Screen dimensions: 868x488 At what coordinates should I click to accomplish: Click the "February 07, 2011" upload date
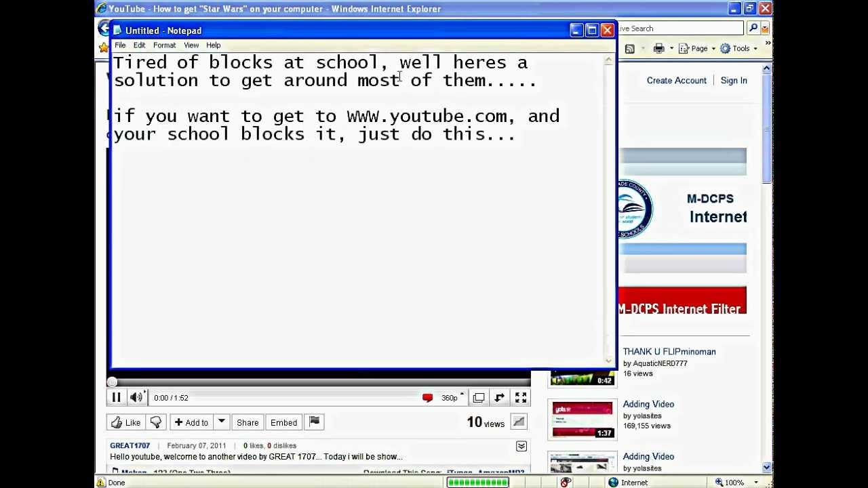196,446
